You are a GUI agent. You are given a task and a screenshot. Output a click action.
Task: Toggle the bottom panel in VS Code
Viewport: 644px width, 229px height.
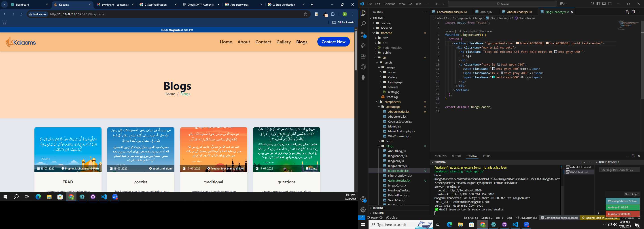(x=604, y=4)
